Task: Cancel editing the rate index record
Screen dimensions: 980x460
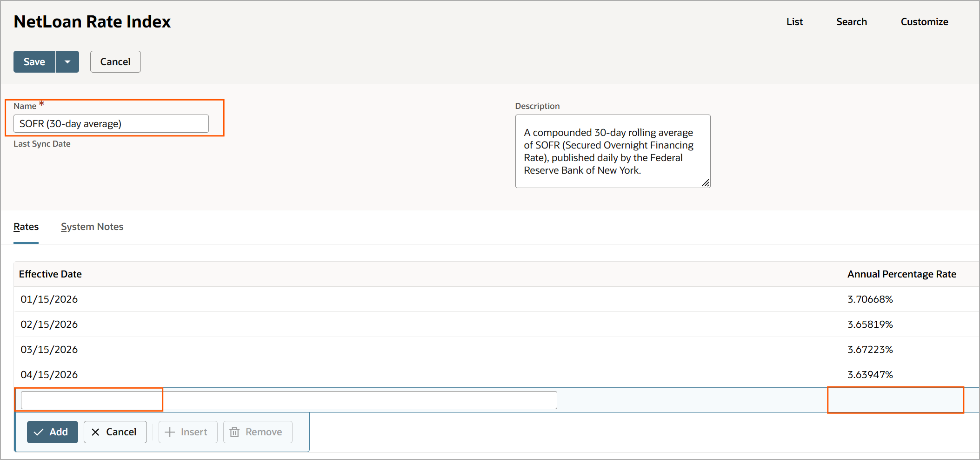Action: pyautogui.click(x=115, y=62)
